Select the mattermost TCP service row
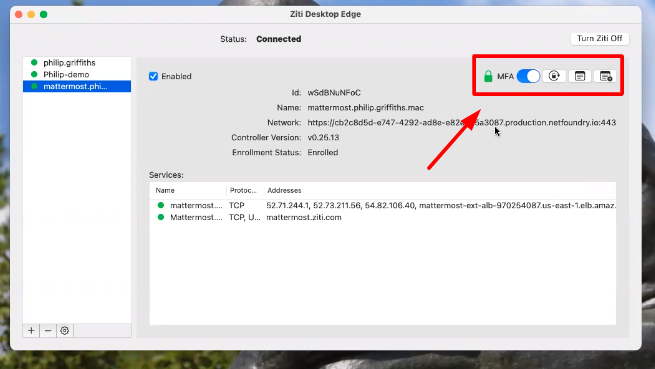The height and width of the screenshot is (369, 655). 383,205
